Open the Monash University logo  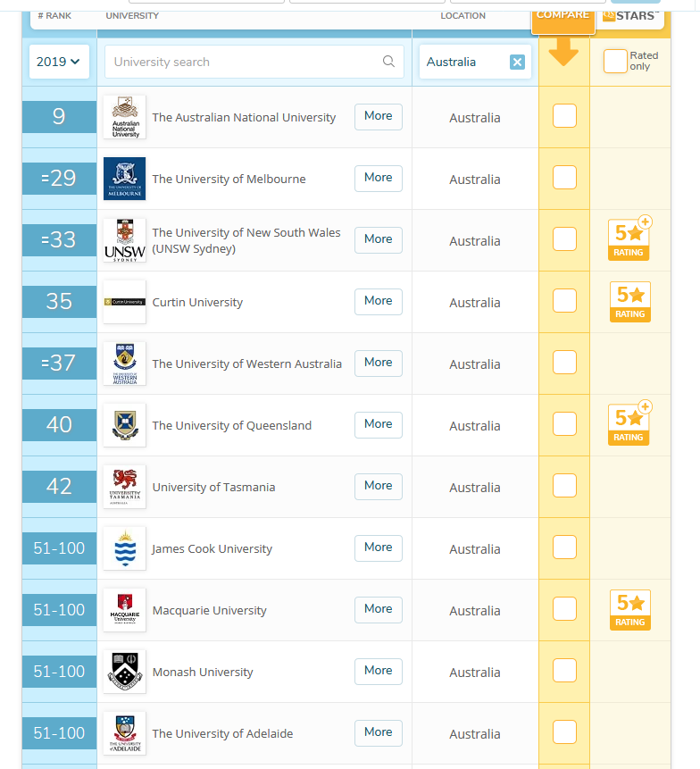[124, 672]
